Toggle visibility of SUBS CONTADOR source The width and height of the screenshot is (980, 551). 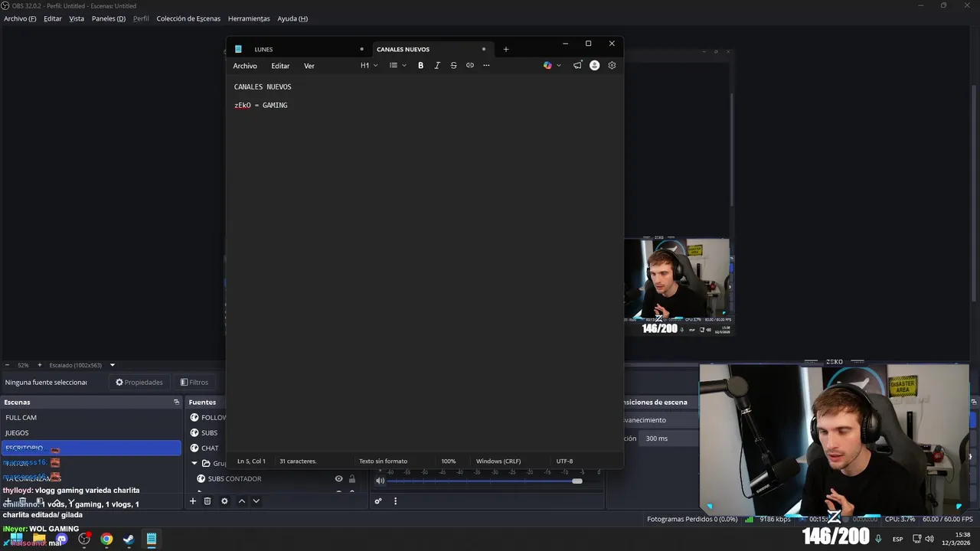(338, 479)
